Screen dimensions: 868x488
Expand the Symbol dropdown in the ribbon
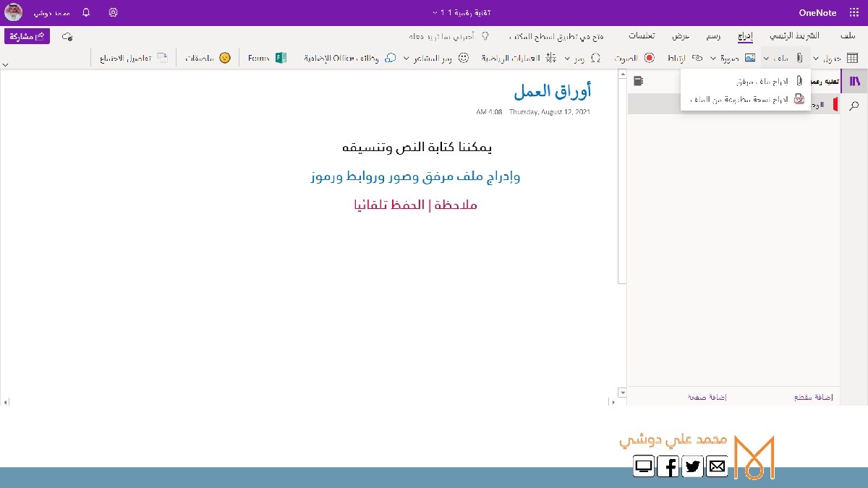[566, 58]
